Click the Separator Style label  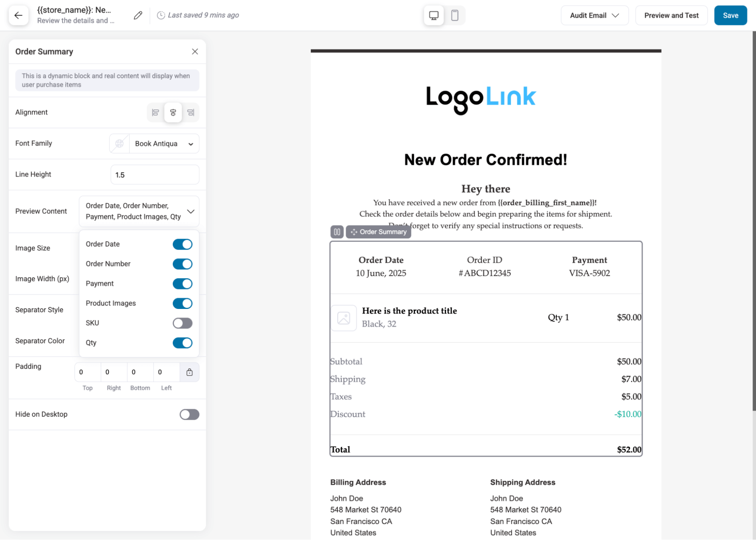(x=39, y=310)
